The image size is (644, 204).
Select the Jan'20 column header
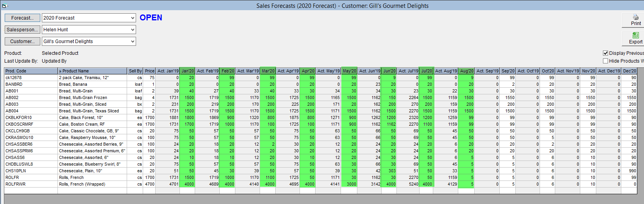[x=187, y=71]
